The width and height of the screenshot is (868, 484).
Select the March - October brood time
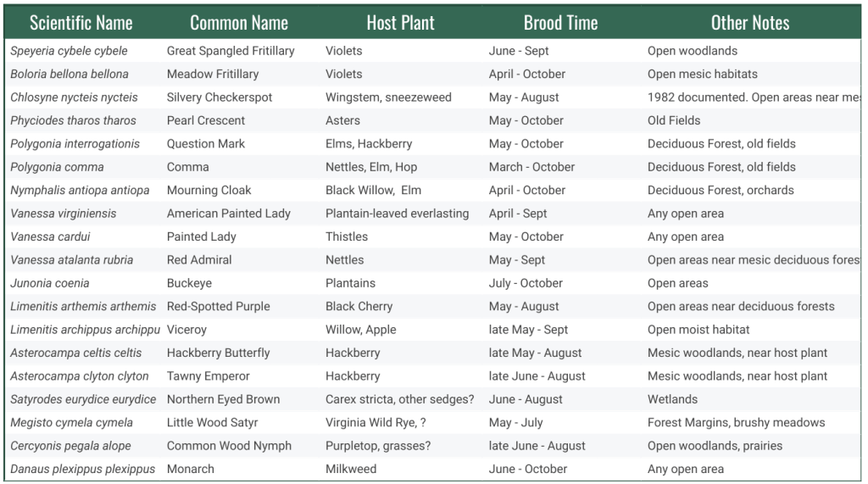click(x=531, y=167)
